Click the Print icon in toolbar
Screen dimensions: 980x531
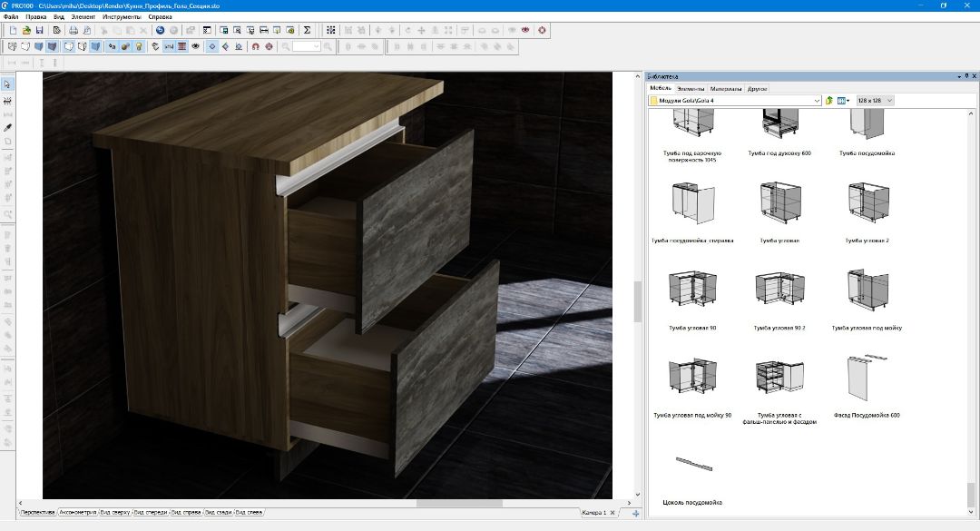73,30
